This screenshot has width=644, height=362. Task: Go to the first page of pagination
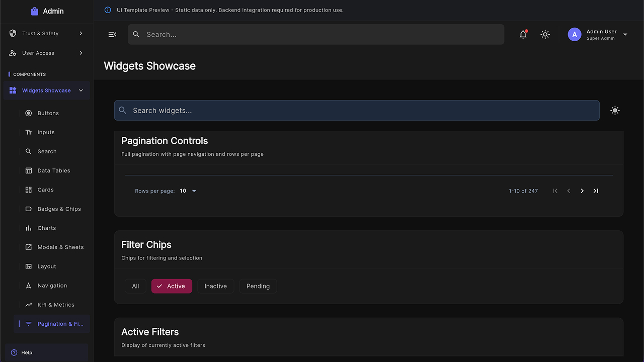click(555, 191)
